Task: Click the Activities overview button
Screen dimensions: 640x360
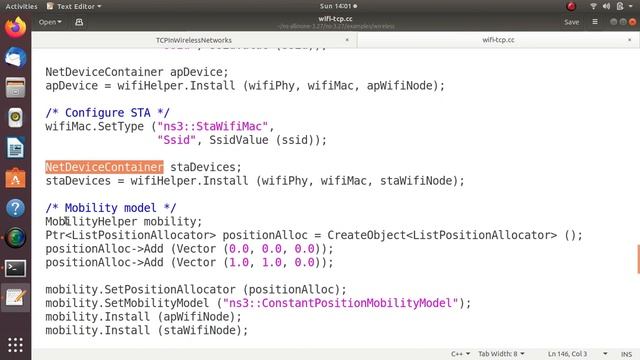Action: 21,6
